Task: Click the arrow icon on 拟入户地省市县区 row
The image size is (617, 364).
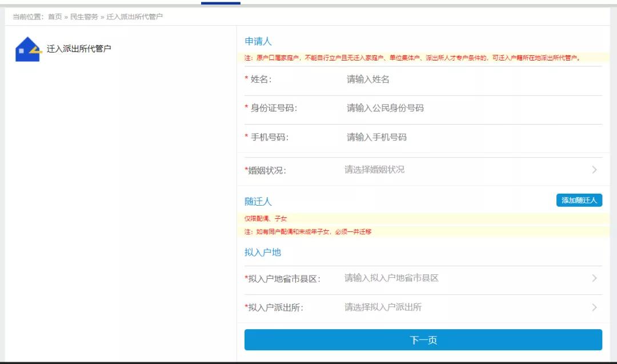Action: coord(594,279)
